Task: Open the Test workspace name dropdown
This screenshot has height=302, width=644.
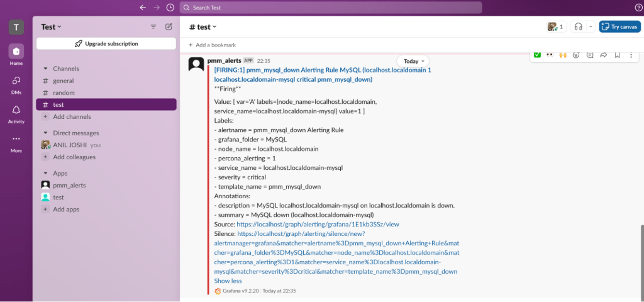Action: 52,27
